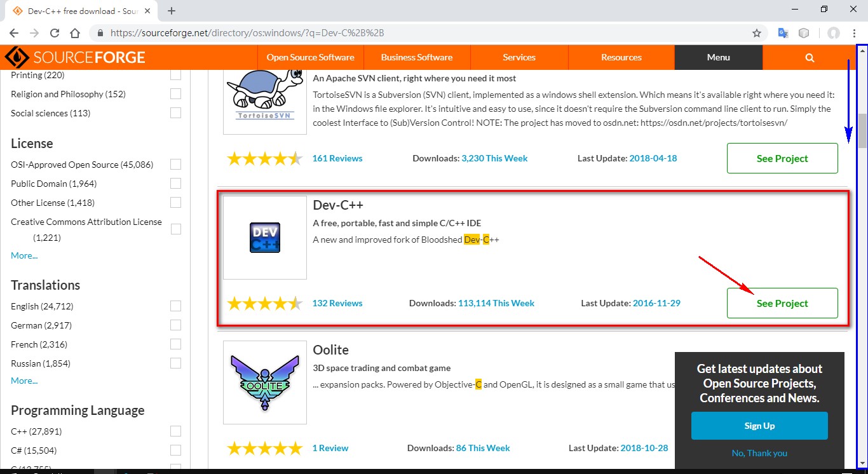Click the TortoiseSVN turtle logo
This screenshot has width=868, height=474.
click(265, 95)
